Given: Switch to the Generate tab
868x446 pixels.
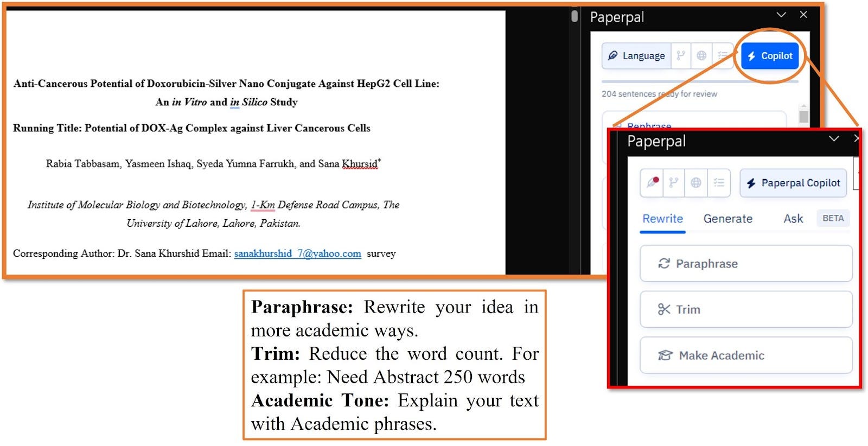Looking at the screenshot, I should point(728,219).
